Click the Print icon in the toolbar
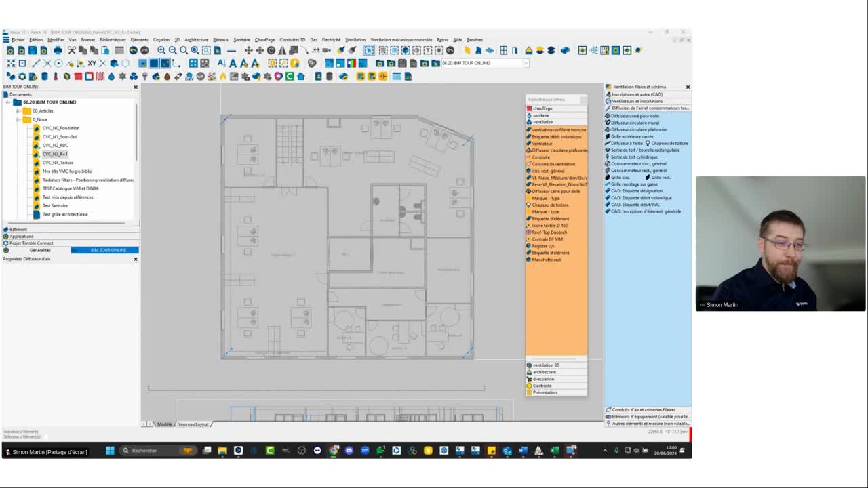Image resolution: width=868 pixels, height=488 pixels. [58, 50]
